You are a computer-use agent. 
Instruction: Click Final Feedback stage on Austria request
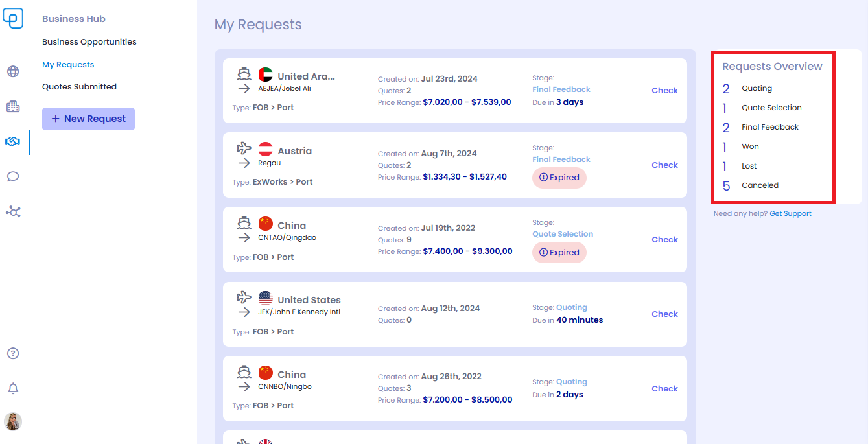(x=561, y=159)
